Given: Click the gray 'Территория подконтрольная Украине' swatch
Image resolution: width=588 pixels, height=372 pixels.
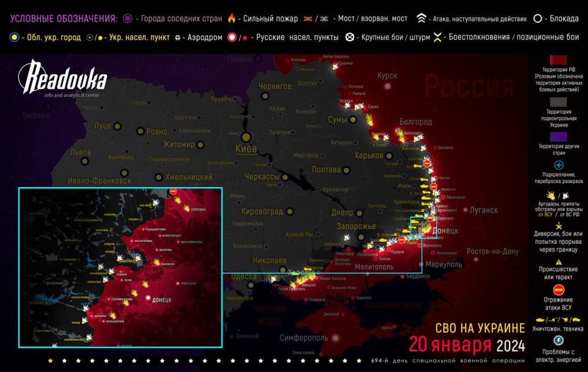Looking at the screenshot, I should coord(558,100).
